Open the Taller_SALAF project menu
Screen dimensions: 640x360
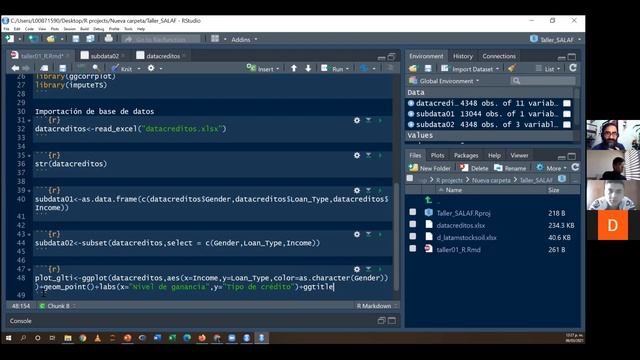[556, 39]
